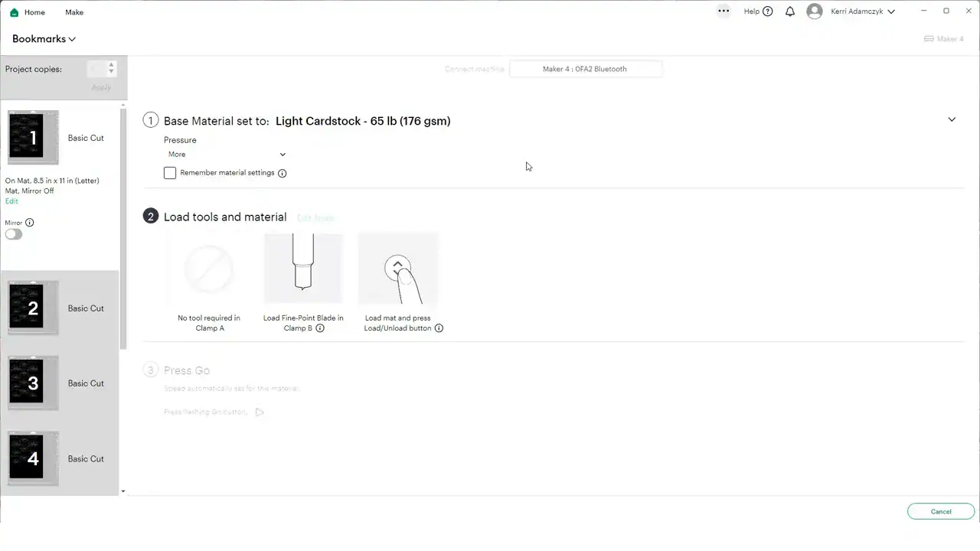Click Kerri Adamczyk profile avatar
Screen dimensions: 980x551
[815, 11]
